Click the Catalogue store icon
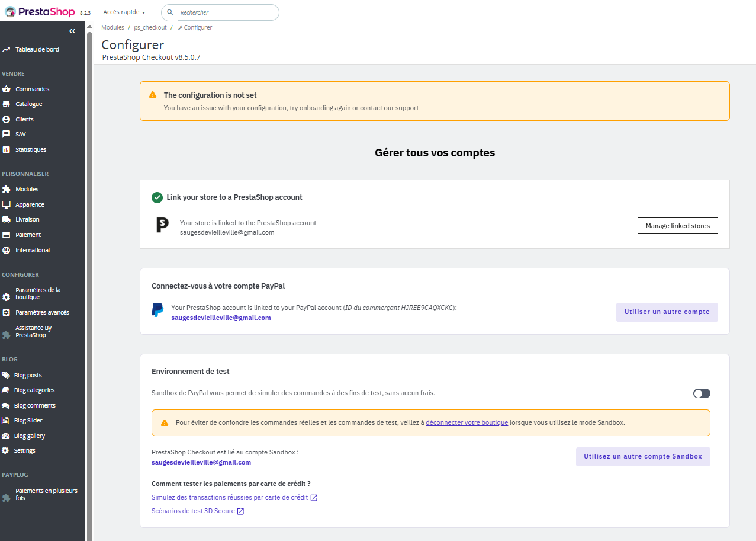Viewport: 756px width, 541px height. click(7, 104)
